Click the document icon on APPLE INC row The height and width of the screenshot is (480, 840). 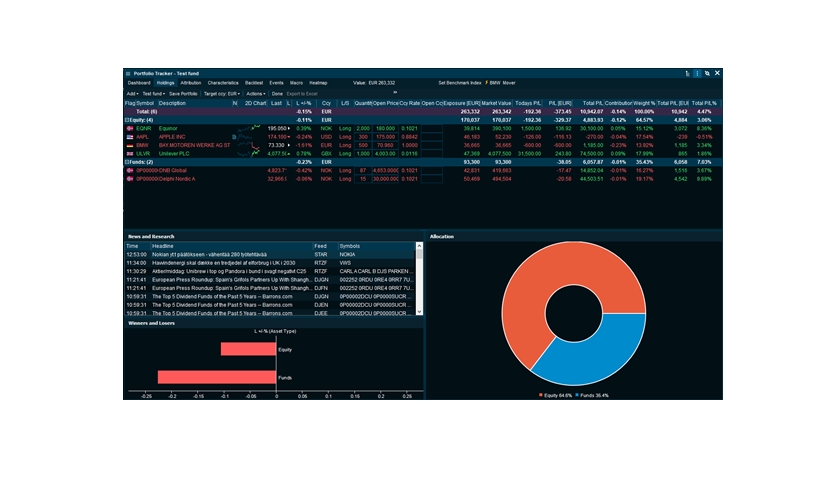point(235,137)
